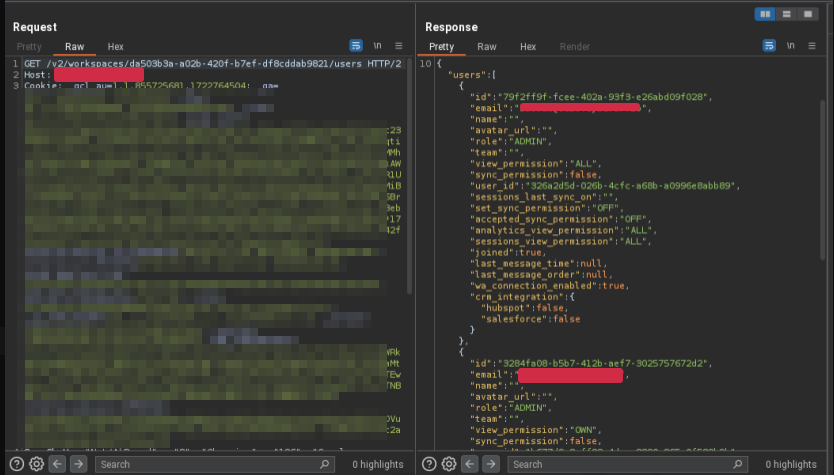
Task: Open Request search settings gear
Action: [37, 464]
